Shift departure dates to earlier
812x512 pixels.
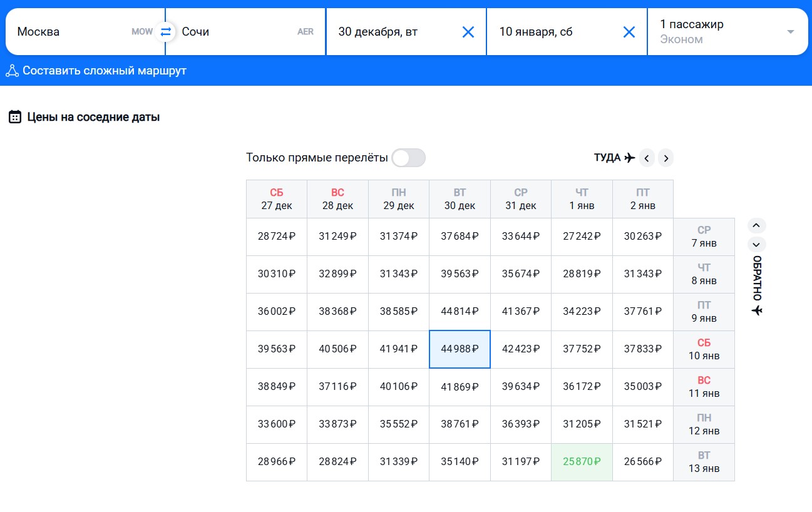tap(647, 158)
